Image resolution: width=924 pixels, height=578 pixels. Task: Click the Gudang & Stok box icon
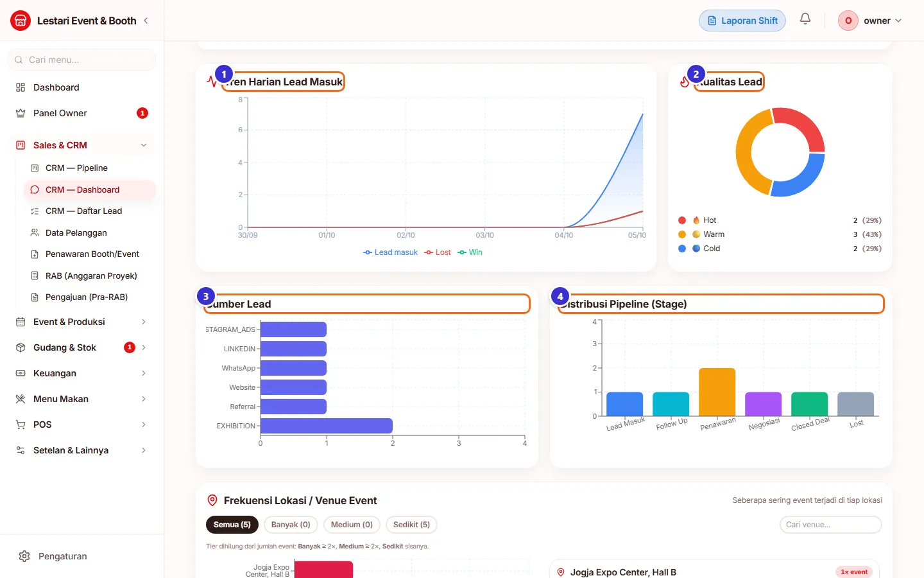click(x=21, y=347)
